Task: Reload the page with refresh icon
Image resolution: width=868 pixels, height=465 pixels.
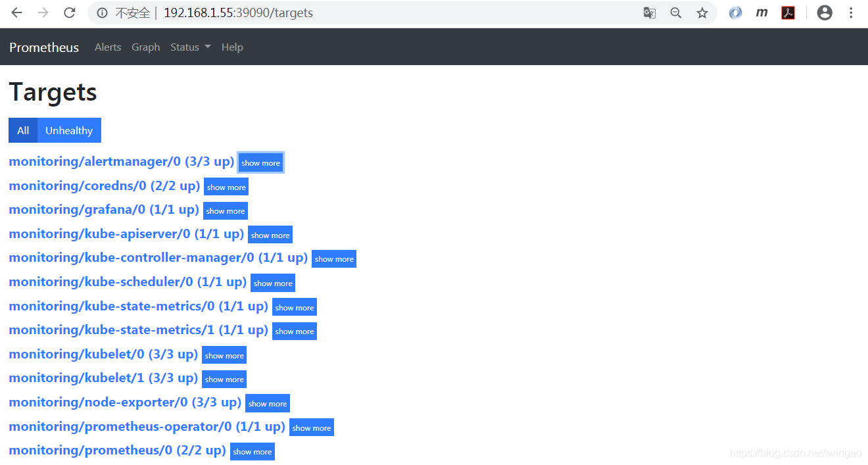Action: (69, 12)
